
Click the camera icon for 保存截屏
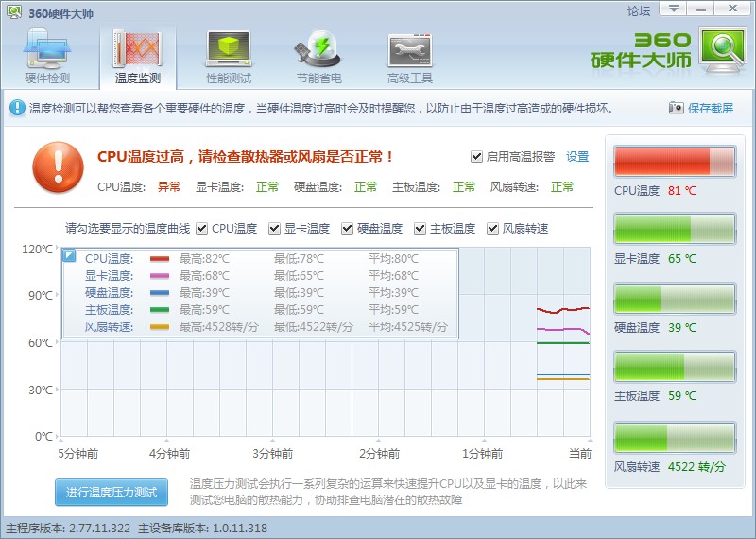coord(676,108)
